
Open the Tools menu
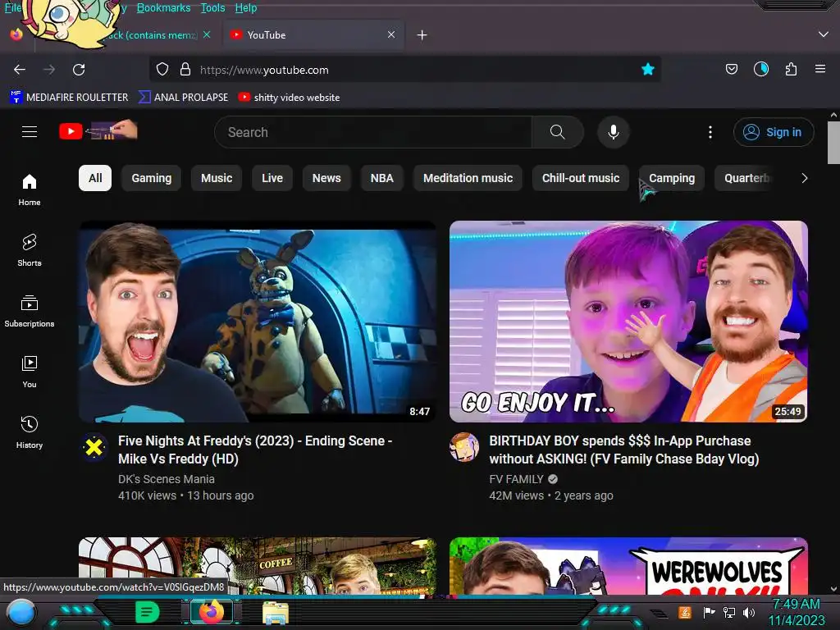coord(212,7)
